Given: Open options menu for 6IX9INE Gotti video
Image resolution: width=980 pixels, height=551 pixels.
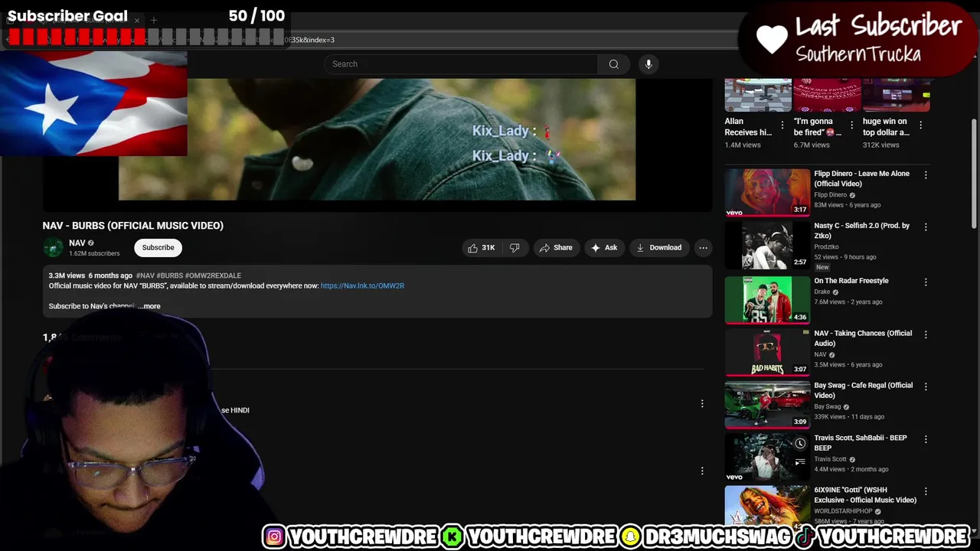Looking at the screenshot, I should click(x=926, y=491).
